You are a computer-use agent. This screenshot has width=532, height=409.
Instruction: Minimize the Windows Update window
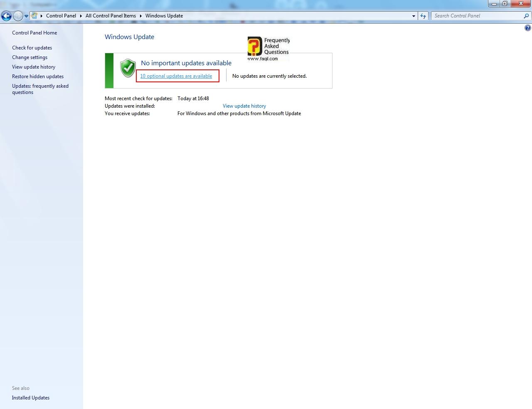tap(494, 4)
